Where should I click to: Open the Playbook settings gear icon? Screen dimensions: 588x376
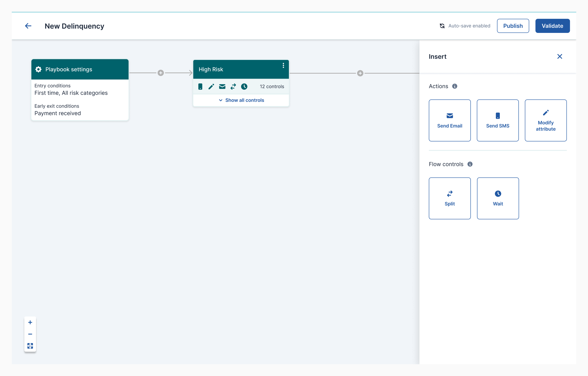click(38, 69)
